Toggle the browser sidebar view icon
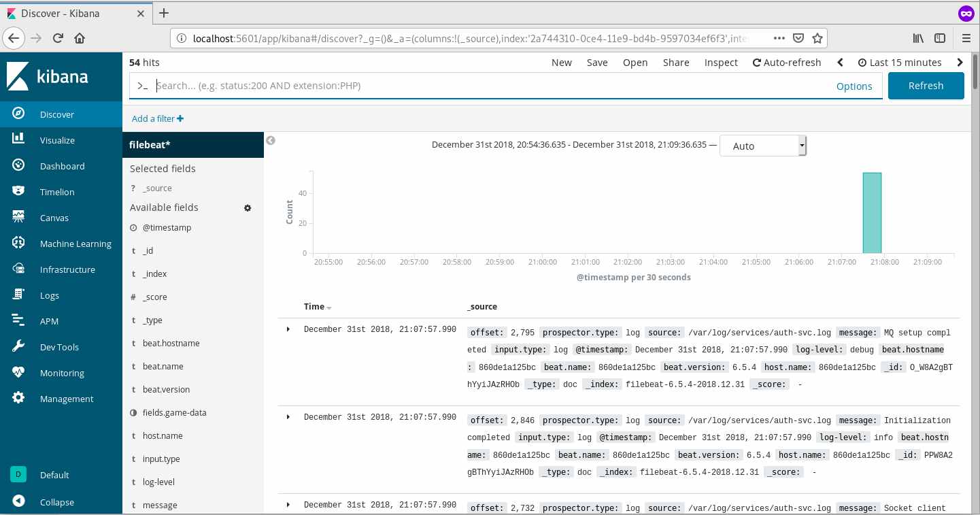The height and width of the screenshot is (515, 980). click(940, 38)
